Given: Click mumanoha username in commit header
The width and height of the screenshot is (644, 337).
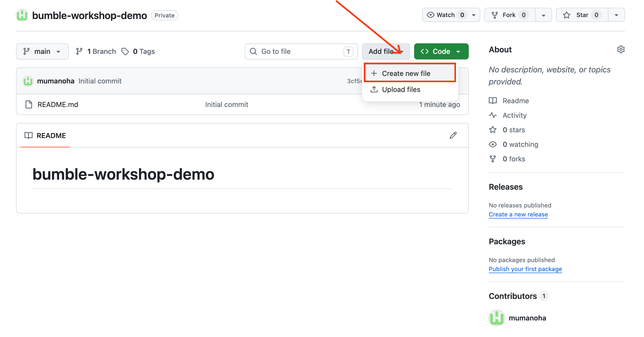Looking at the screenshot, I should [x=56, y=81].
